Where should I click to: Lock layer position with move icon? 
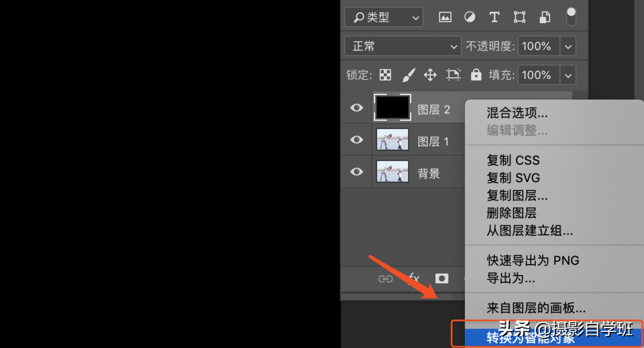430,75
